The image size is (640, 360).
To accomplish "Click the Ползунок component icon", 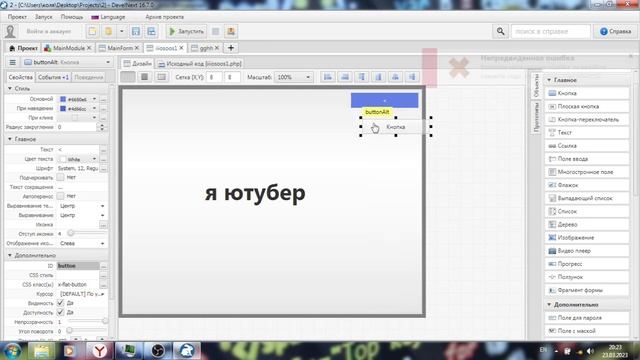I will [552, 277].
